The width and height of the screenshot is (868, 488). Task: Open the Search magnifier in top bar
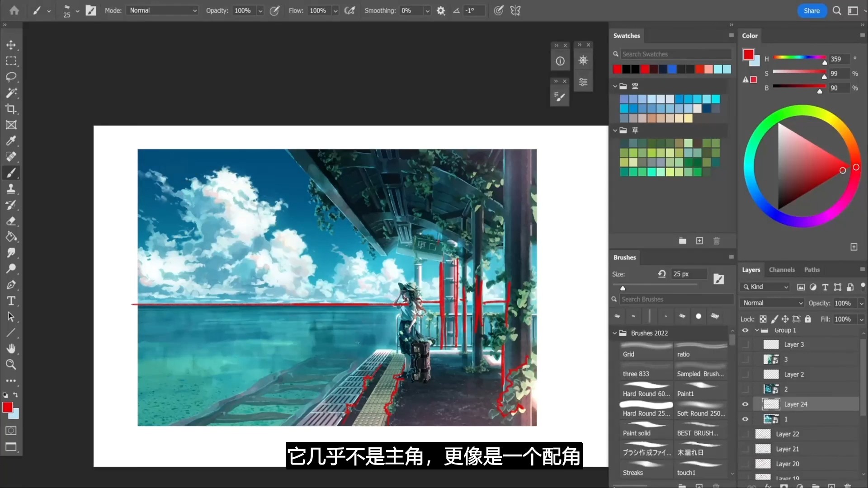tap(837, 10)
